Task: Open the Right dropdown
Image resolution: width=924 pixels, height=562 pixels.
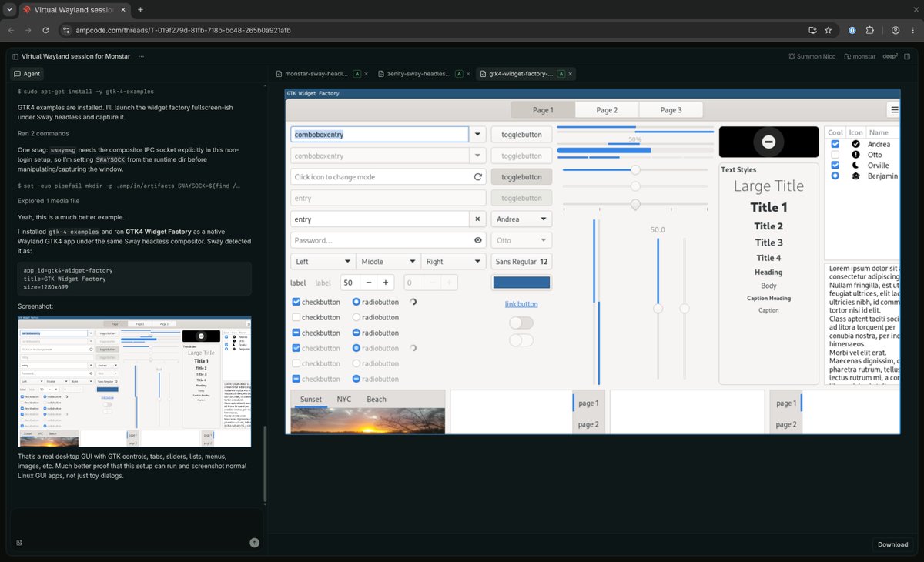Action: pos(453,262)
